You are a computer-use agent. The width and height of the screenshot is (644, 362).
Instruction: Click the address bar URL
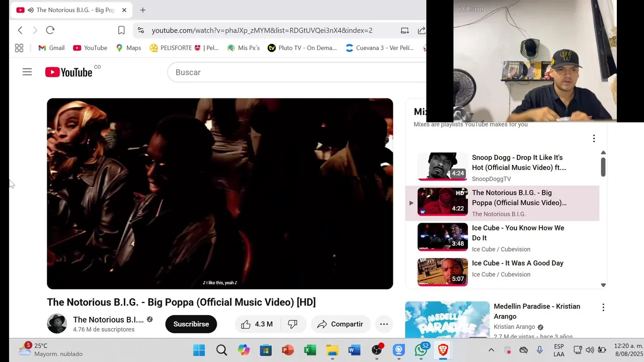(x=262, y=30)
